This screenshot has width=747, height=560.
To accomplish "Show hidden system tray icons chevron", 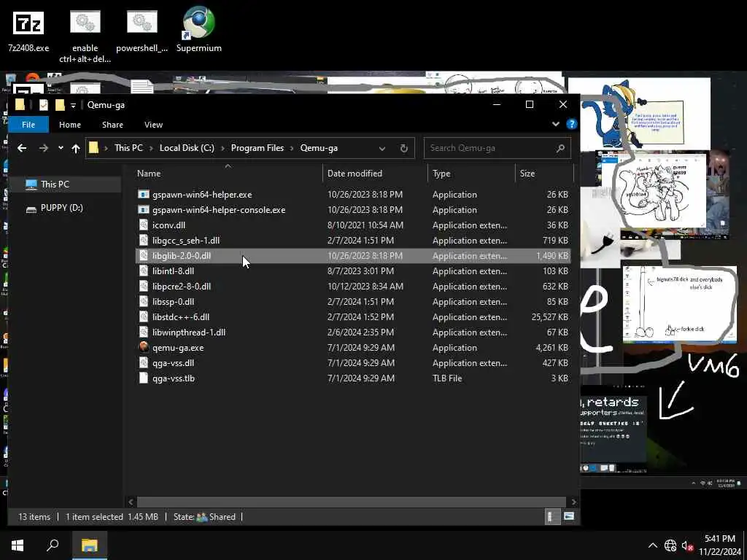I will click(x=653, y=545).
